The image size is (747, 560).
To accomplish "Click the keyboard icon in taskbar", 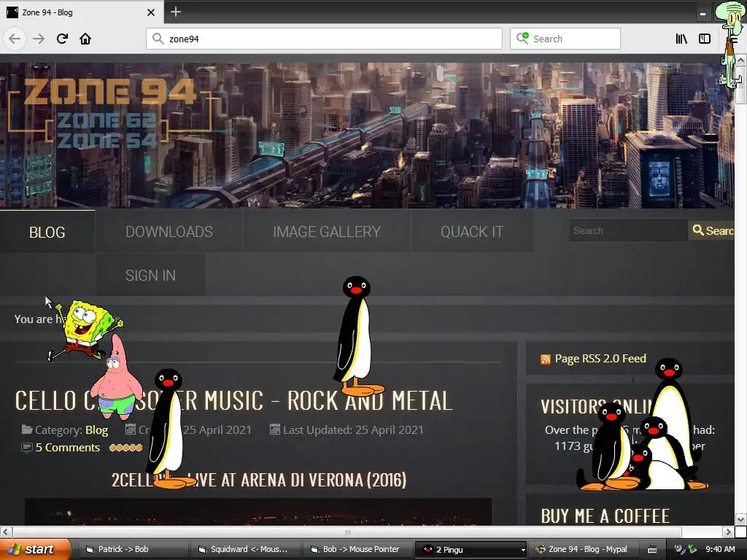I will click(652, 550).
